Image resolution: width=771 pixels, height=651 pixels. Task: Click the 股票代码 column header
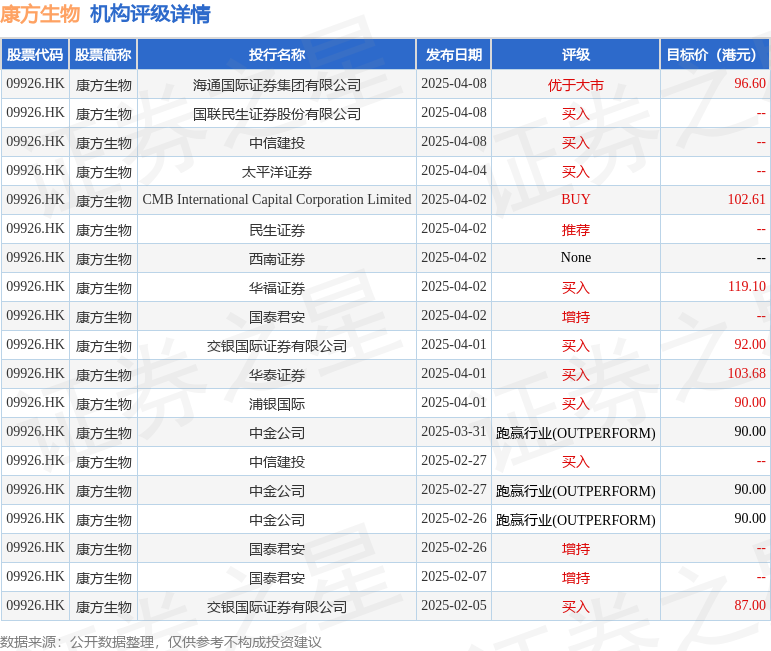tap(35, 55)
